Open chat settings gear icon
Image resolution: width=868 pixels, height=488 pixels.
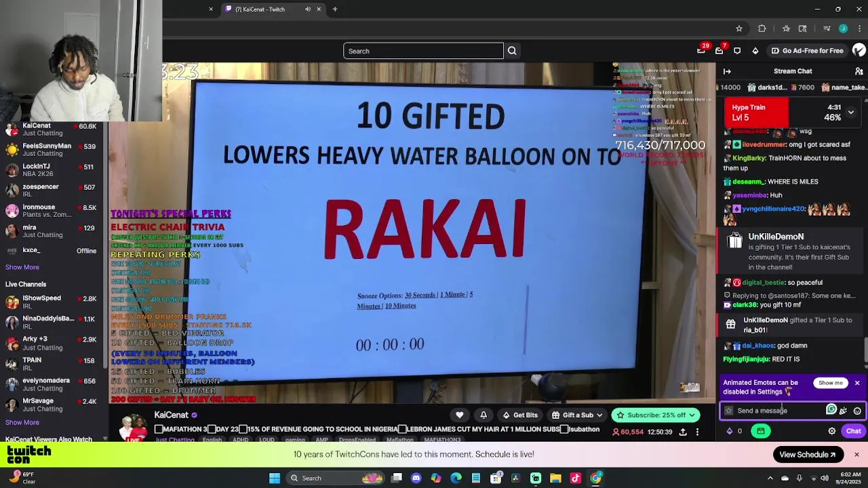click(832, 431)
